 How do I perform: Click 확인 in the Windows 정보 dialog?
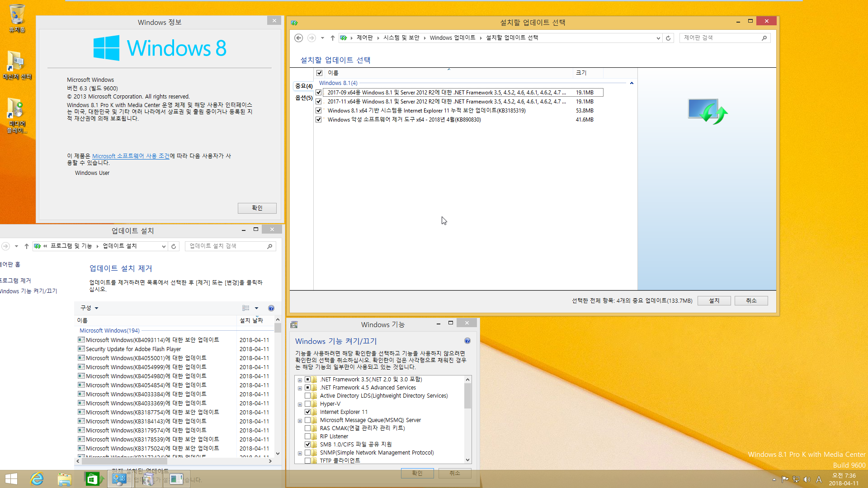pyautogui.click(x=257, y=208)
